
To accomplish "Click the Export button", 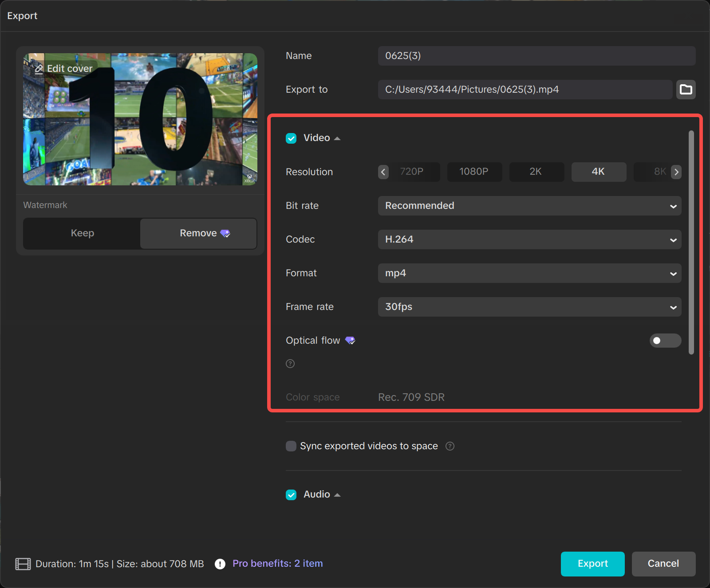I will [x=592, y=564].
